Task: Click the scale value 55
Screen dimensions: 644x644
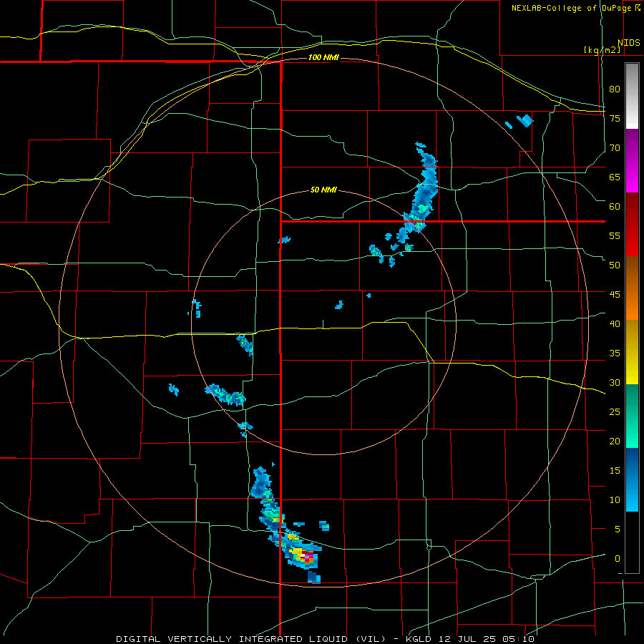Action: click(x=615, y=235)
